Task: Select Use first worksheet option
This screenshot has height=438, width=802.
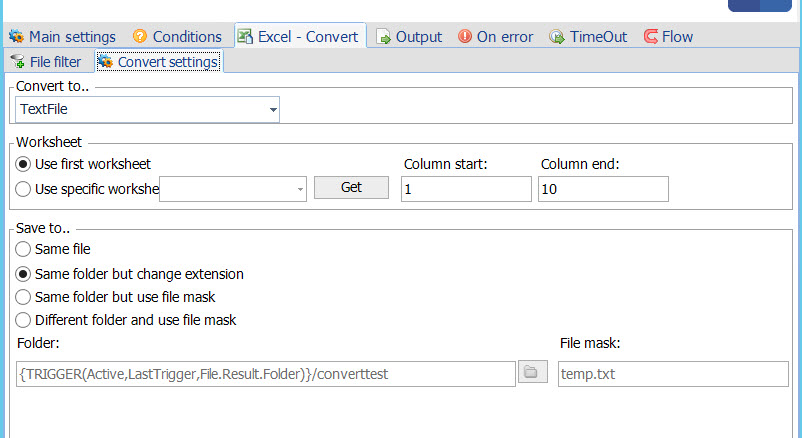Action: point(23,164)
